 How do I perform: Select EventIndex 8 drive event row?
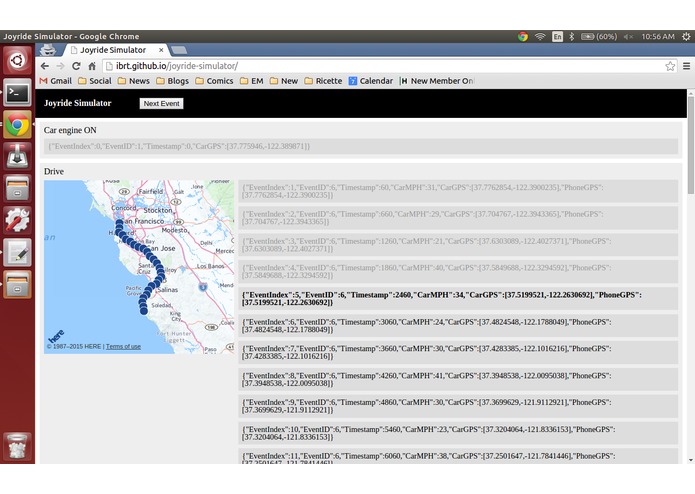[x=458, y=379]
